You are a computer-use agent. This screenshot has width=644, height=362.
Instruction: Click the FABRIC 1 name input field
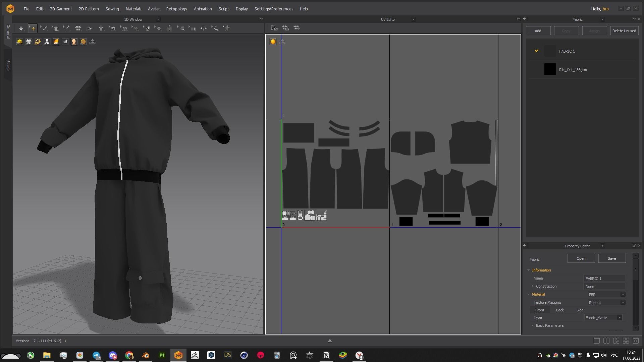coord(604,278)
